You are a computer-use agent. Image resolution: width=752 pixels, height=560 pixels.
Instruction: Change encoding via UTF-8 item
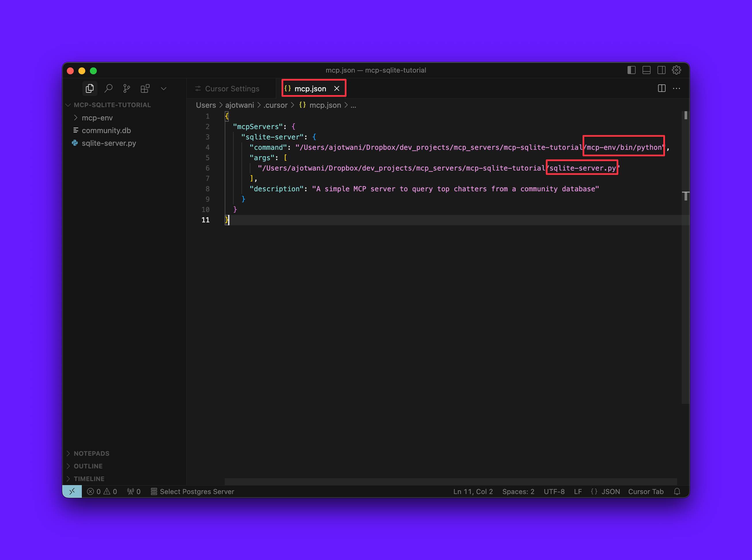coord(554,491)
